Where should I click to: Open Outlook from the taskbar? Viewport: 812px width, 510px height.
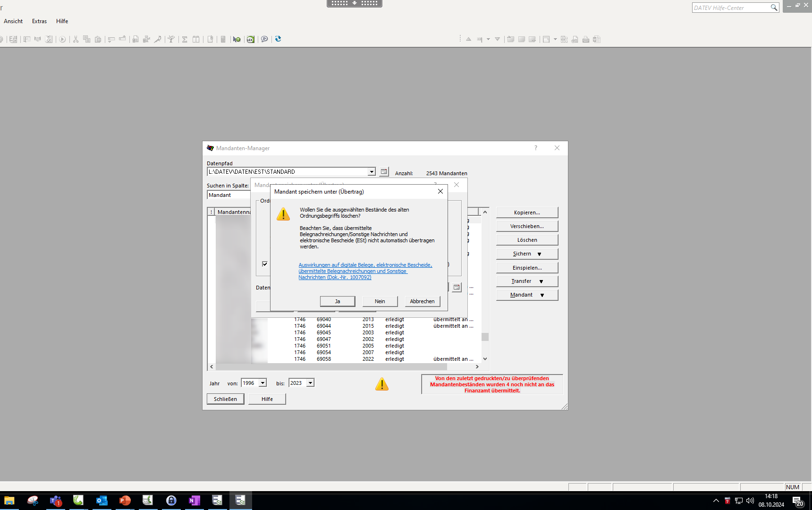(101, 501)
